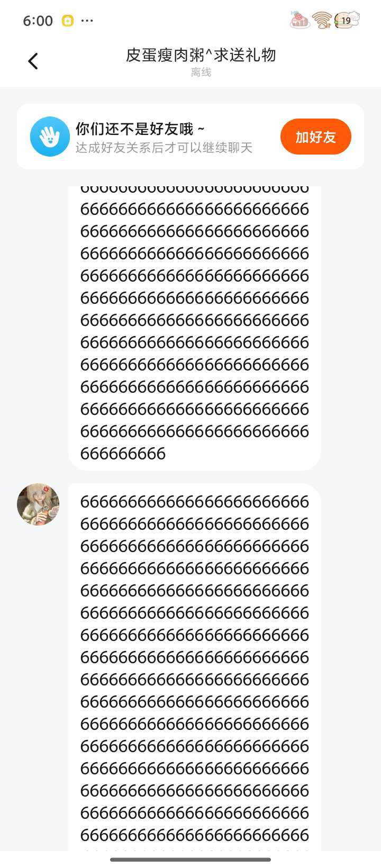
Task: Tap the home indicator bar at the bottom
Action: [x=190, y=860]
